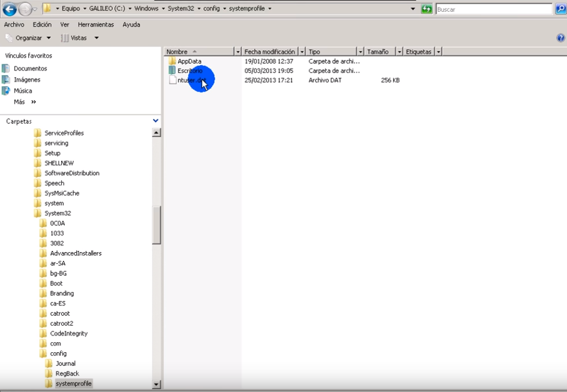Viewport: 567px width, 392px height.
Task: Sort by Fecha modificación column
Action: tap(270, 52)
